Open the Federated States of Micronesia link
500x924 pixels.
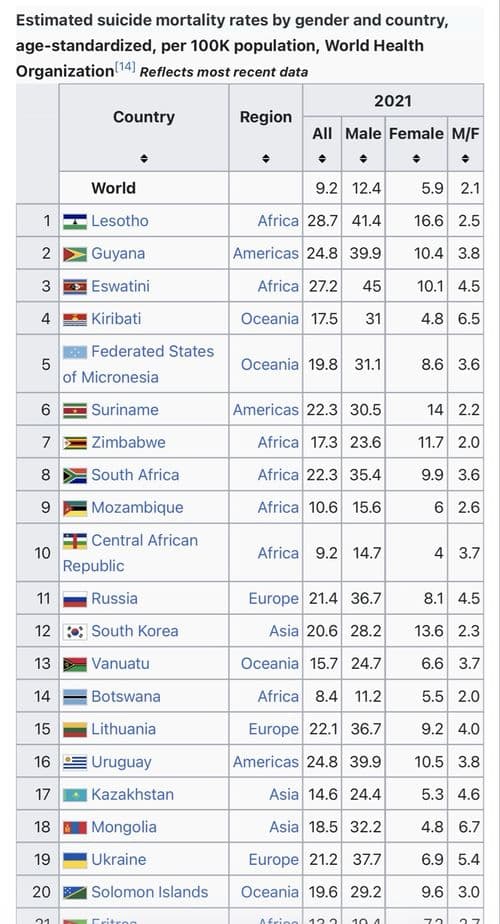[x=139, y=364]
